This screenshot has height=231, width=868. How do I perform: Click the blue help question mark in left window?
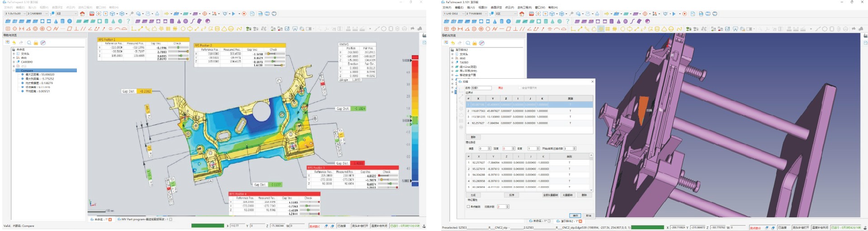point(128,21)
